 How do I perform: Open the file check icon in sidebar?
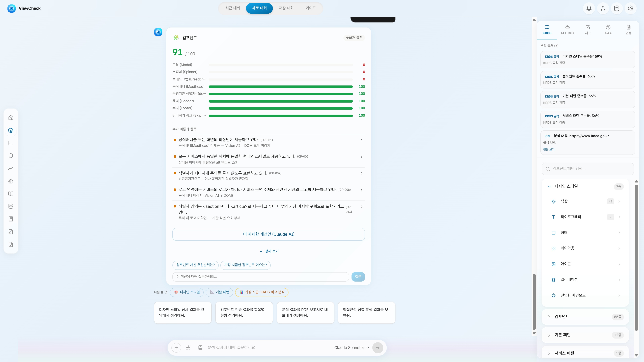(x=11, y=244)
